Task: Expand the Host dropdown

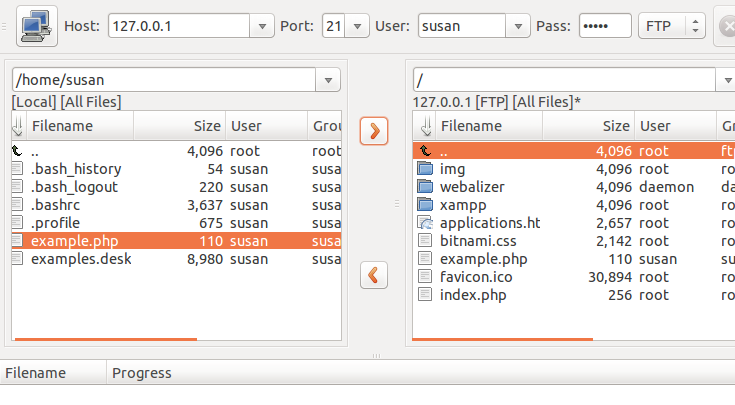Action: [x=261, y=26]
